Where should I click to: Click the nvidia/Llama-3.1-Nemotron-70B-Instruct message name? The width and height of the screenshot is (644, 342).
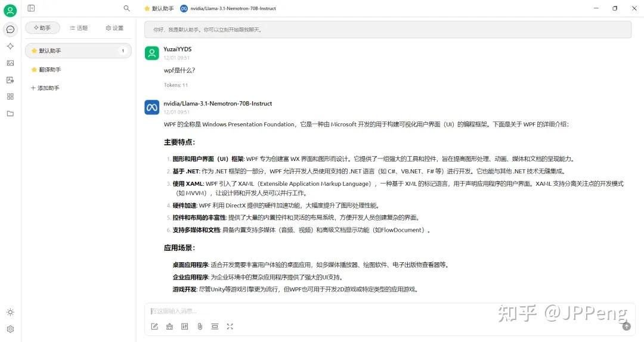[x=218, y=104]
